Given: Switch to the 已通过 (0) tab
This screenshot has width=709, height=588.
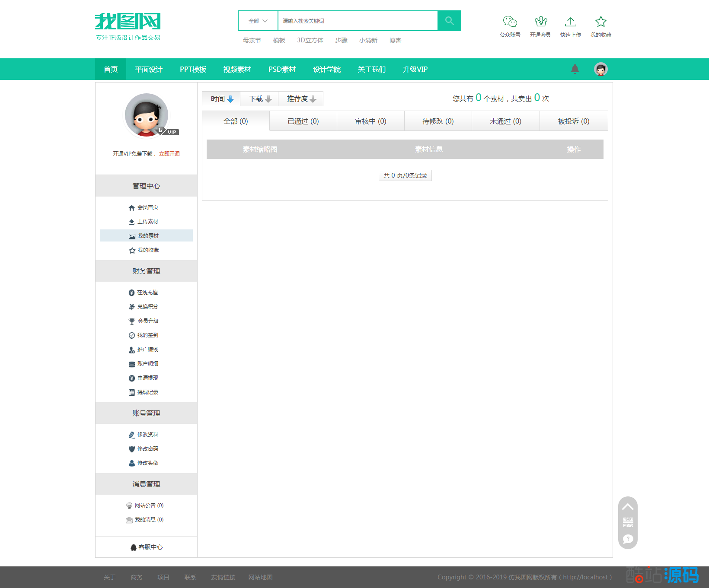Looking at the screenshot, I should click(303, 121).
